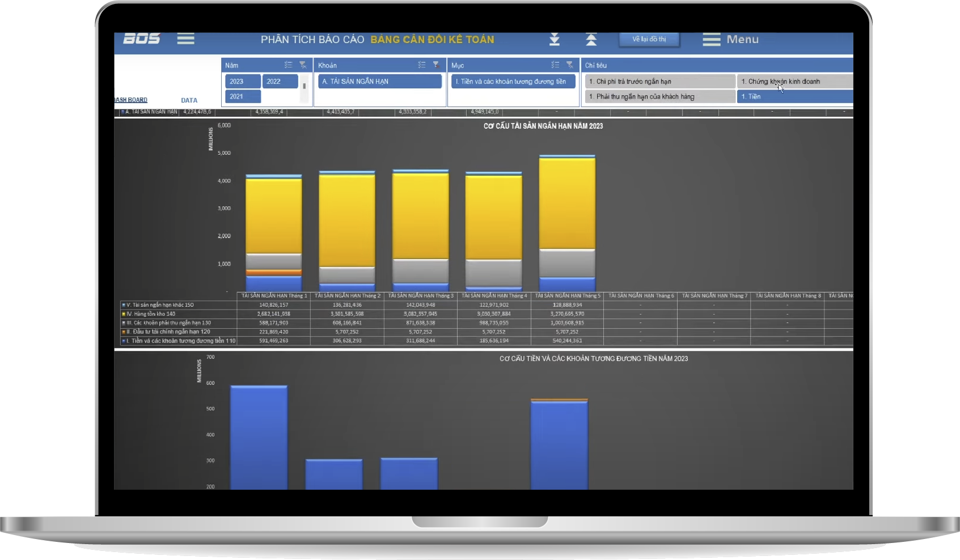Clear the filter on the Năm slicer
The image size is (960, 560).
tap(303, 65)
